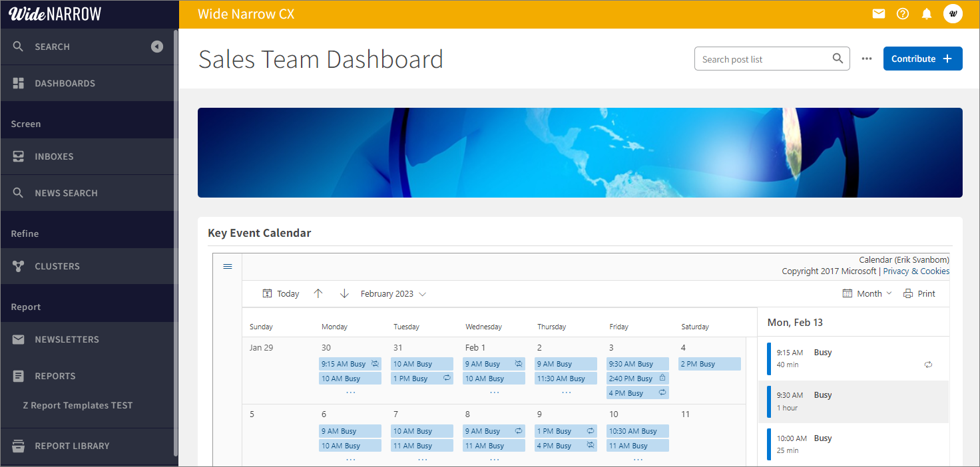Go to next month with the down arrow
The image size is (980, 467).
344,293
